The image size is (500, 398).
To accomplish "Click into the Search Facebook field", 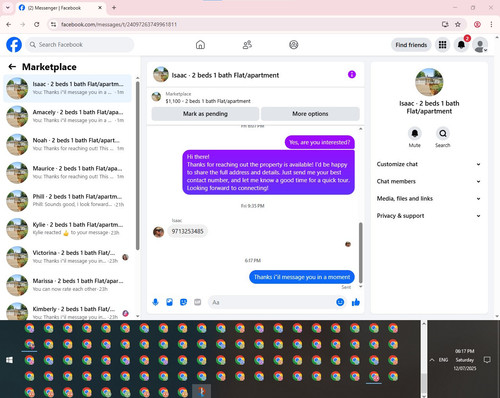I will (x=80, y=45).
